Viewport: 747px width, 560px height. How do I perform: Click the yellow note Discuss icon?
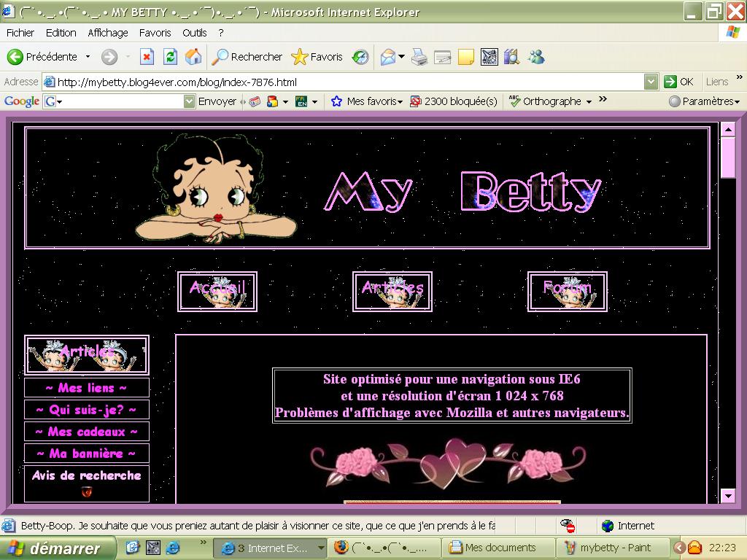[x=466, y=57]
